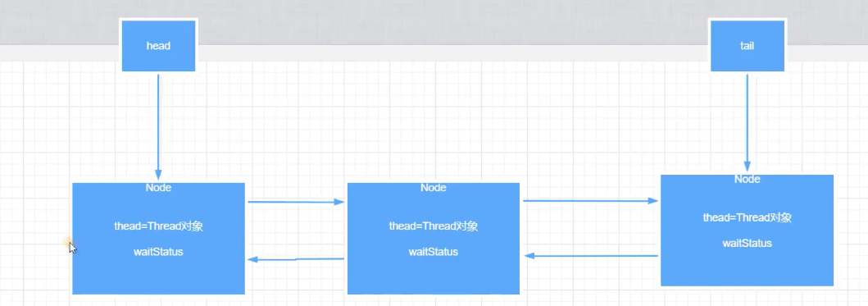The image size is (868, 306).
Task: Select the forward arrow from head Node to middle Node
Action: pyautogui.click(x=296, y=202)
